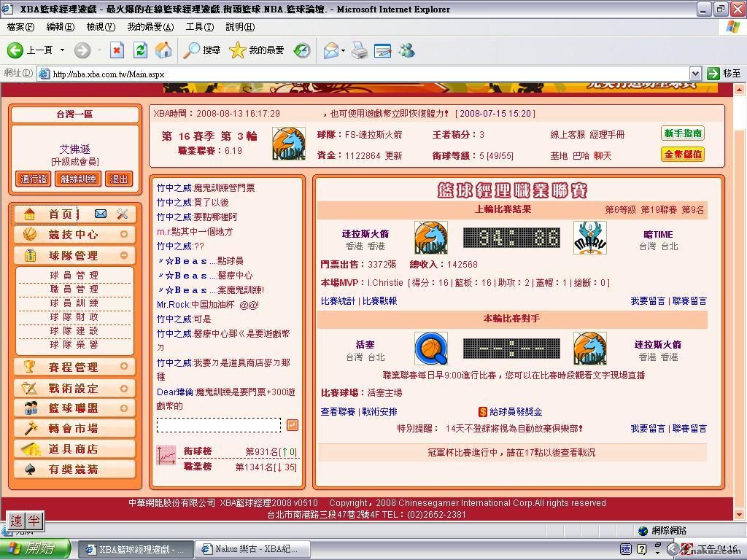Click the IE Home toolbar icon

coord(163,50)
